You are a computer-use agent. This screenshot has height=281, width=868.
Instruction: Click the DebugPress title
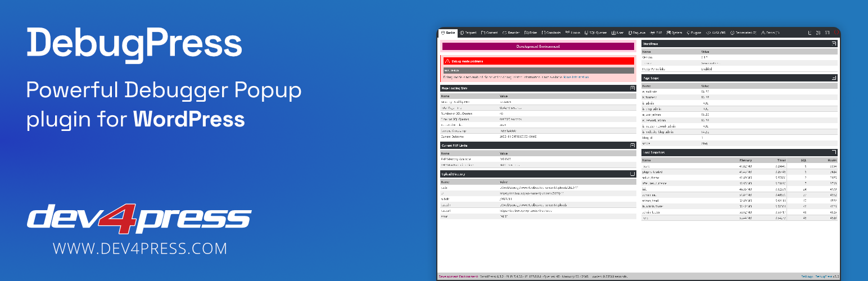point(135,46)
